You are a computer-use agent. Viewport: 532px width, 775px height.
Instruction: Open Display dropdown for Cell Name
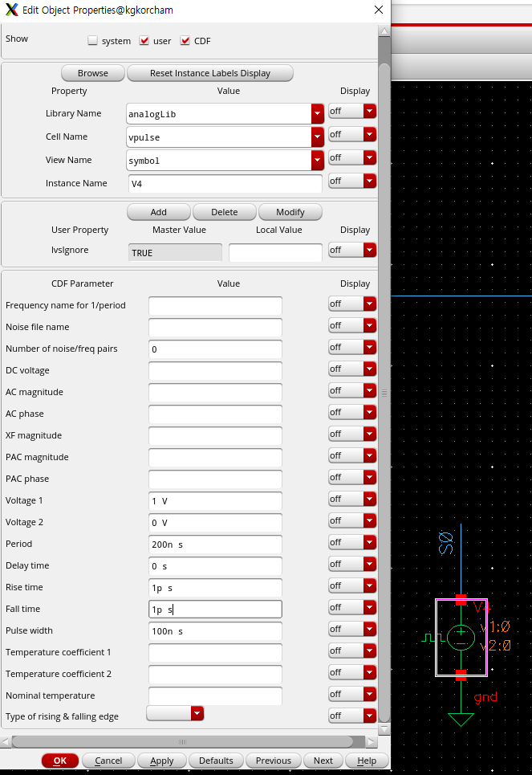click(369, 134)
